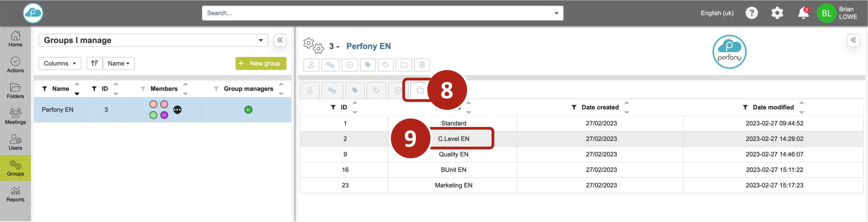
Task: Click the black speech bubble in Members cell
Action: [177, 110]
